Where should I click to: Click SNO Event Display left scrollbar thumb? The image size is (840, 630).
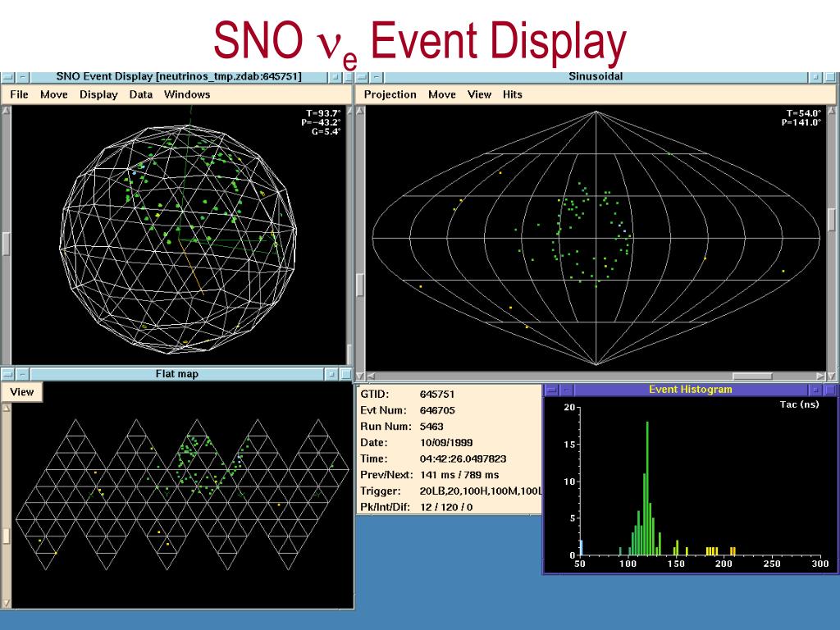[x=6, y=244]
